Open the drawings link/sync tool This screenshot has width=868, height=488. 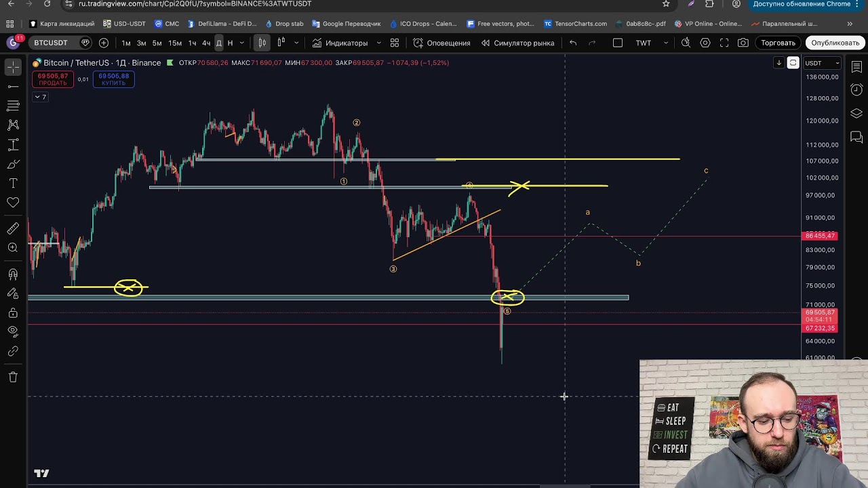(x=13, y=351)
